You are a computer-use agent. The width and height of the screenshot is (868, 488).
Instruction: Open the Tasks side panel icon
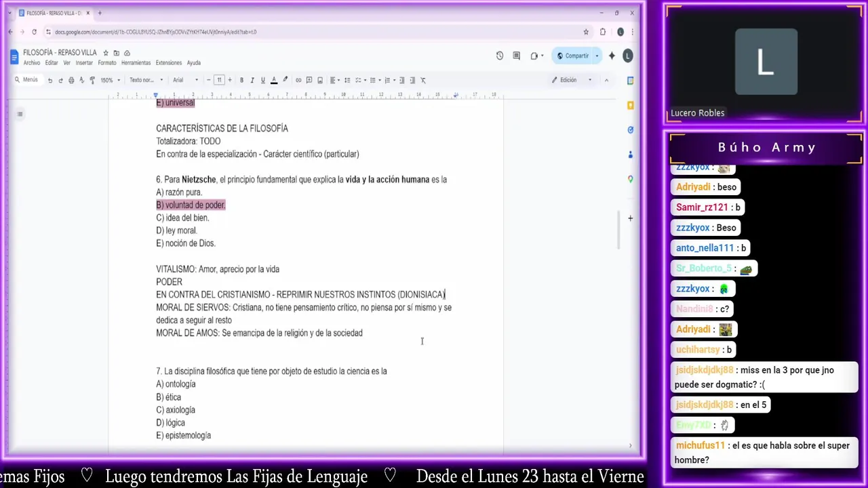(631, 130)
